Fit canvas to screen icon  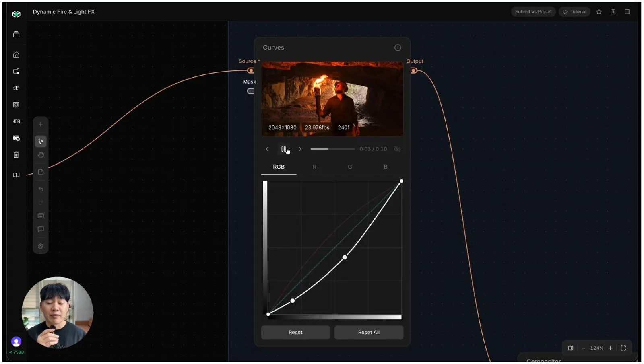coord(623,348)
